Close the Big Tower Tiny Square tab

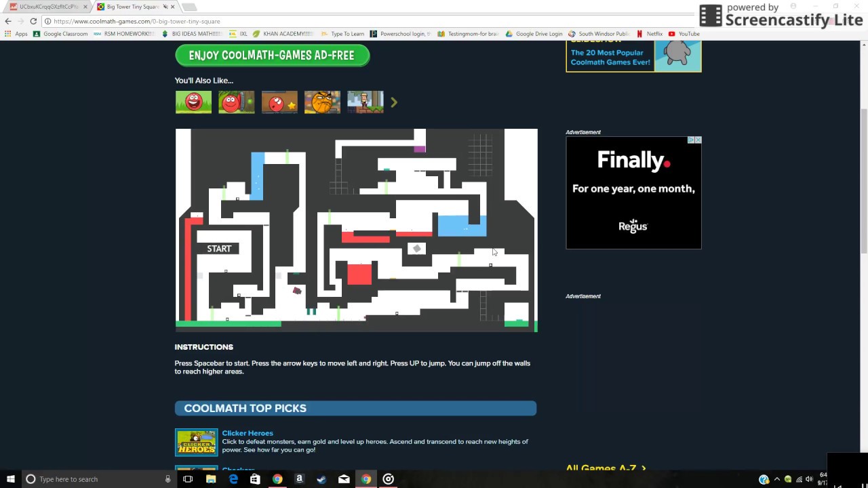[x=173, y=7]
